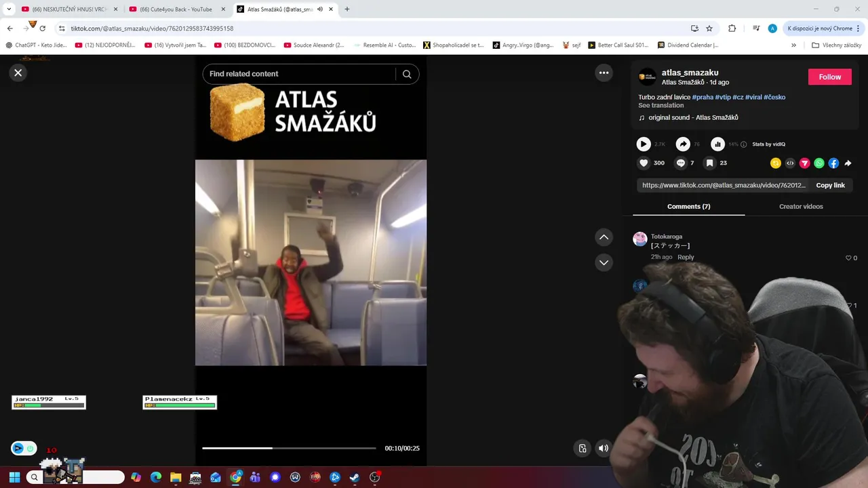Share video to WhatsApp
The width and height of the screenshot is (868, 488).
coord(819,163)
